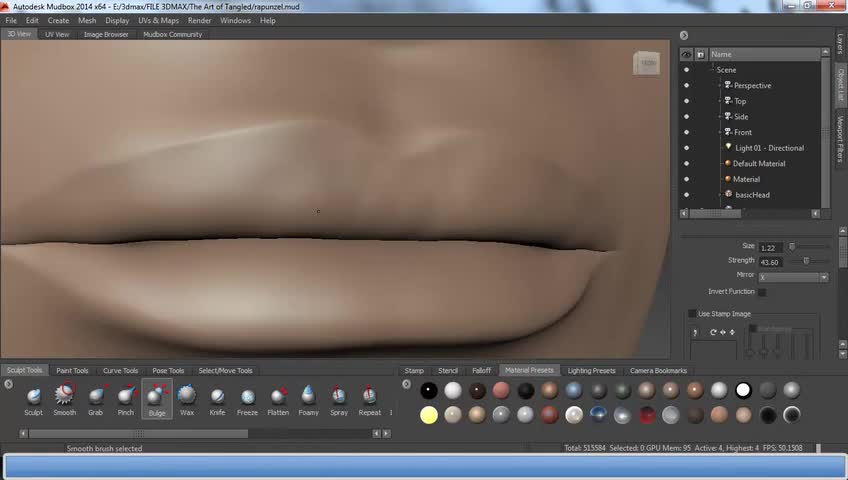The height and width of the screenshot is (480, 848).
Task: Adjust the Size slider handle
Action: [792, 246]
